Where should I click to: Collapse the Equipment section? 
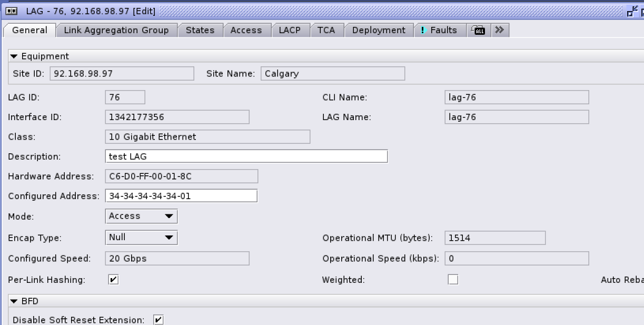coord(14,56)
